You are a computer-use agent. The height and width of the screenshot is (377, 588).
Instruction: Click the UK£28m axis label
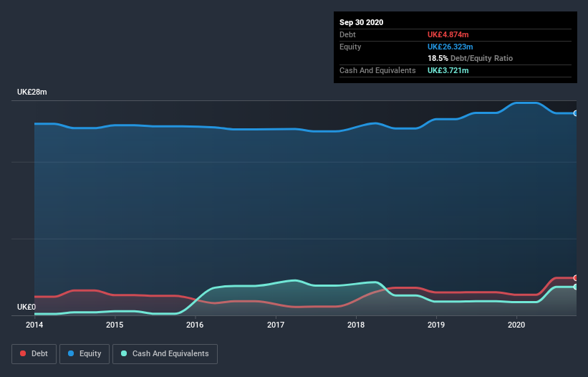click(x=32, y=92)
